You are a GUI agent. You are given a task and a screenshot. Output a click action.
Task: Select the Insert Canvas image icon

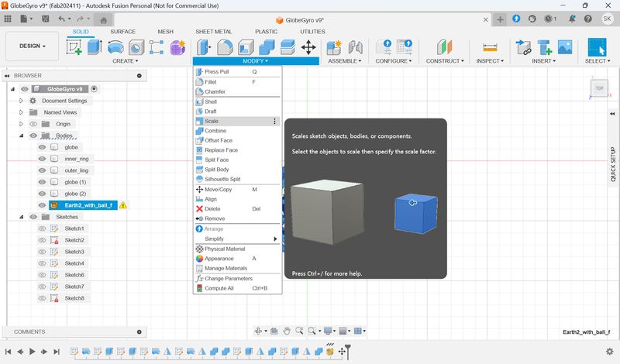tap(565, 47)
